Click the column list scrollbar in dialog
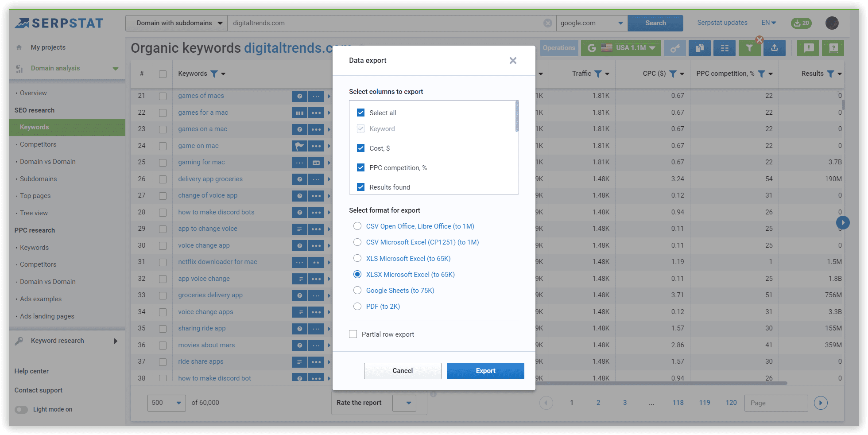This screenshot has width=868, height=435. coord(517,117)
